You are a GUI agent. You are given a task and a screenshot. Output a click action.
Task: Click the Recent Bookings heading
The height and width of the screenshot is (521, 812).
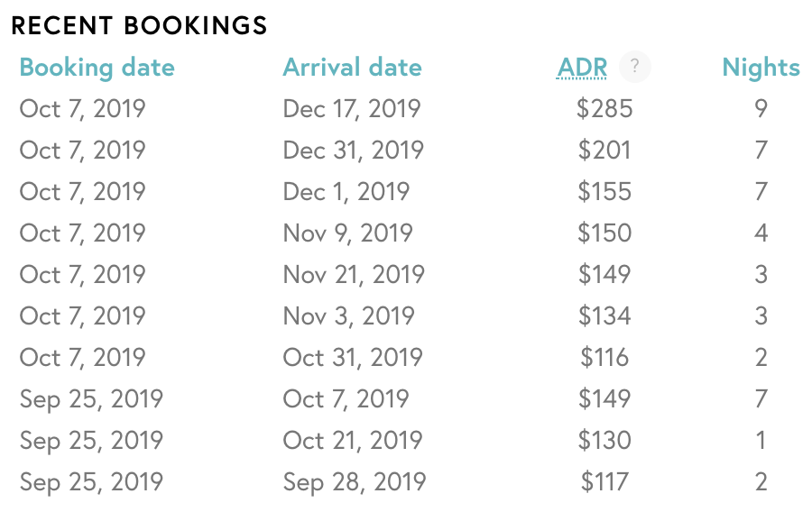pos(139,25)
